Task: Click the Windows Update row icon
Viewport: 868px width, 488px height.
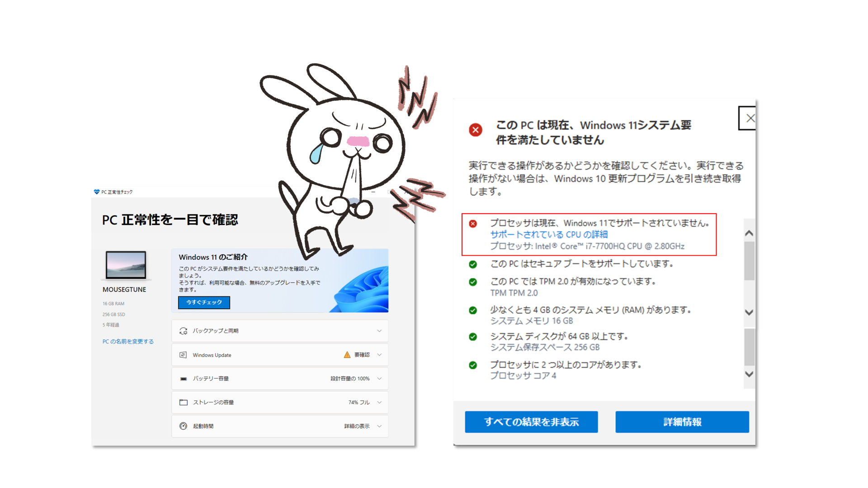Action: tap(183, 355)
